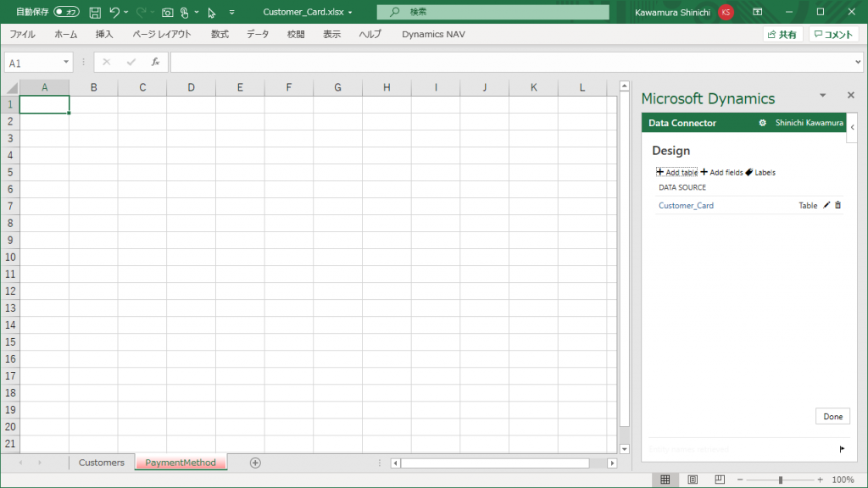This screenshot has height=488, width=868.
Task: Open the 表示 ribbon tab
Action: click(332, 34)
